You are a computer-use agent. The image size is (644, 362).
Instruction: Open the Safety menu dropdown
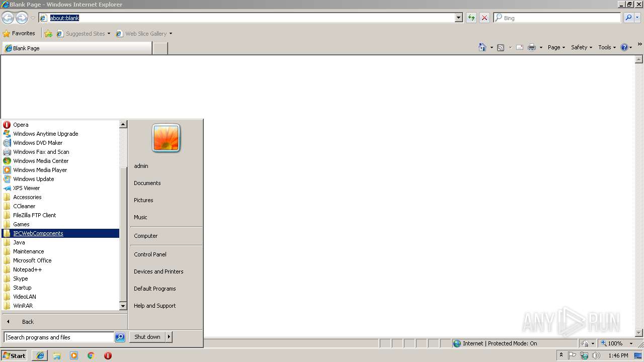tap(582, 47)
